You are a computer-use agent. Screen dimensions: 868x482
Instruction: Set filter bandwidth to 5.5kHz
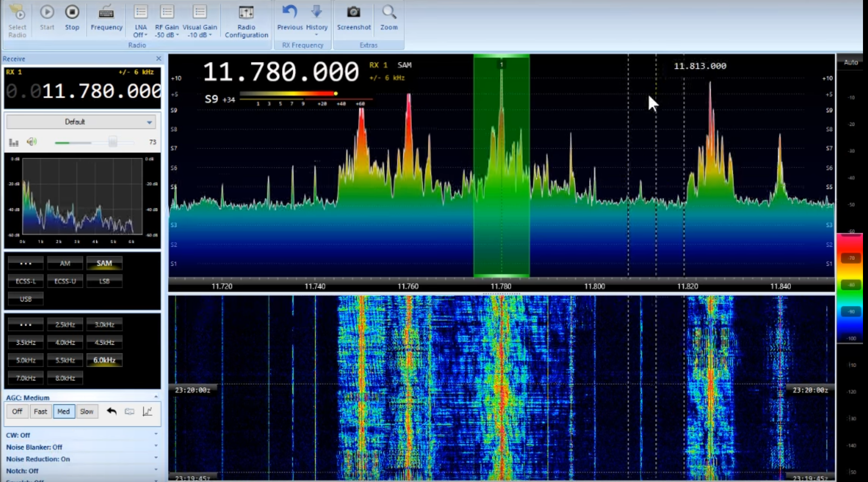pos(65,360)
